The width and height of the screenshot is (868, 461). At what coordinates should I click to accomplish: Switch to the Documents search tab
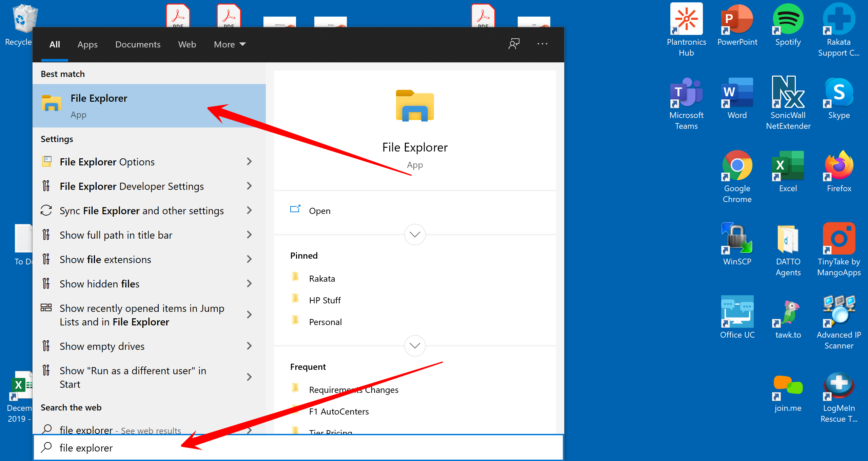coord(138,44)
